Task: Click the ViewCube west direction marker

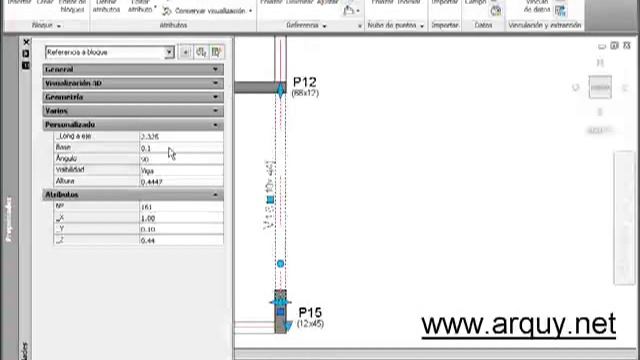Action: (x=576, y=87)
